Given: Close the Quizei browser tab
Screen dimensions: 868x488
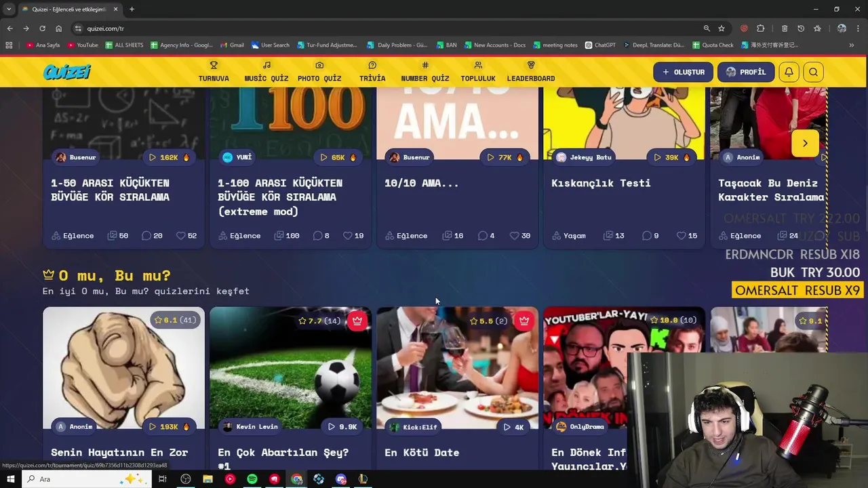Looking at the screenshot, I should pyautogui.click(x=116, y=9).
